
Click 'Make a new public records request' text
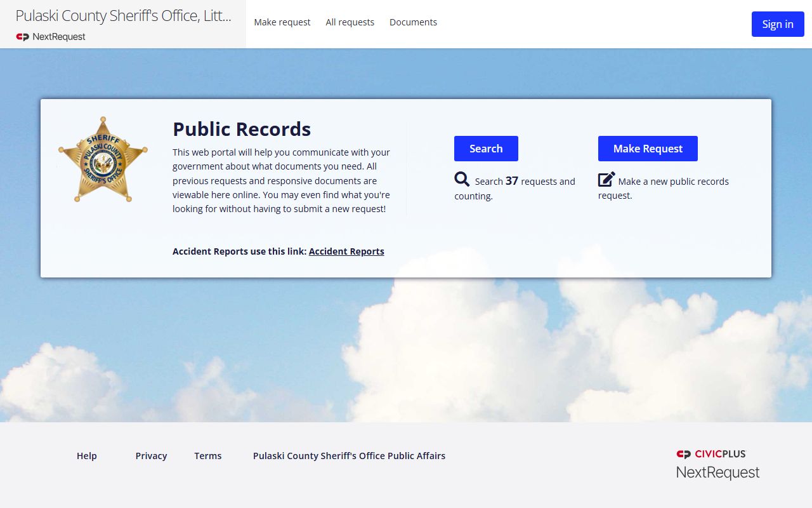[664, 188]
